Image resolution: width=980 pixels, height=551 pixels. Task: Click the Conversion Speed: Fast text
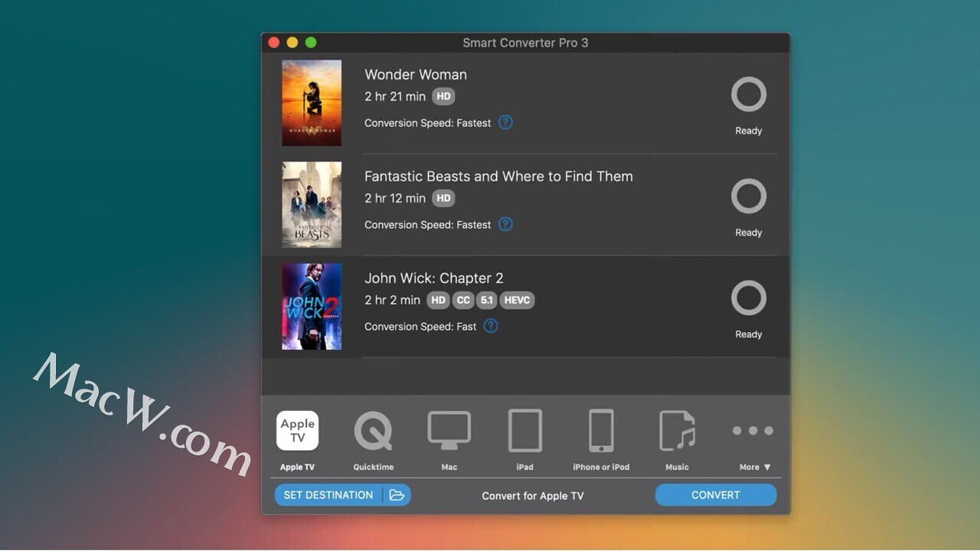tap(420, 327)
